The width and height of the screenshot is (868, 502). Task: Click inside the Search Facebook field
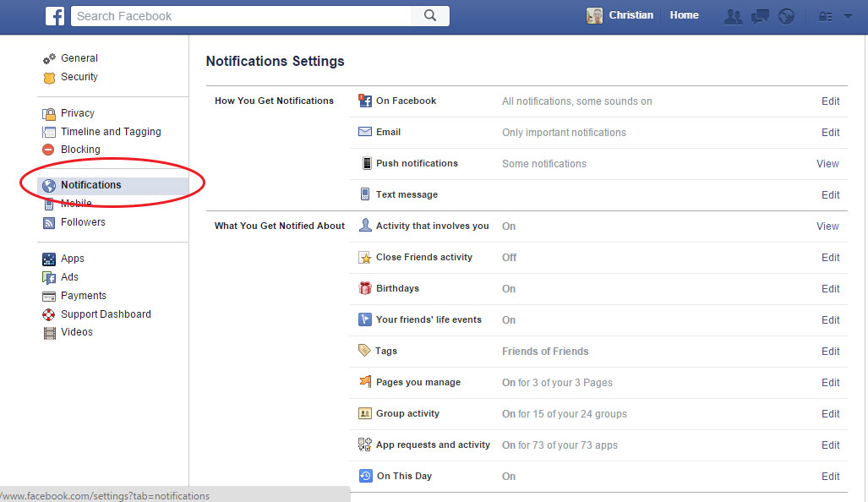tap(241, 16)
